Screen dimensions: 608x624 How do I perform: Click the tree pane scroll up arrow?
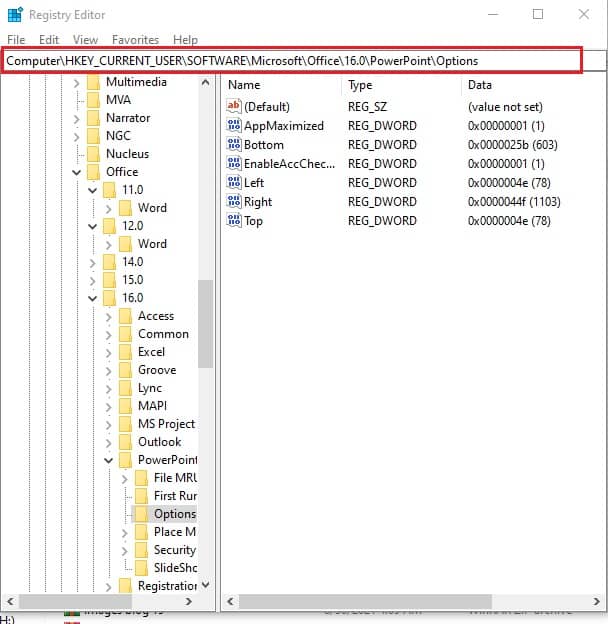[x=205, y=82]
